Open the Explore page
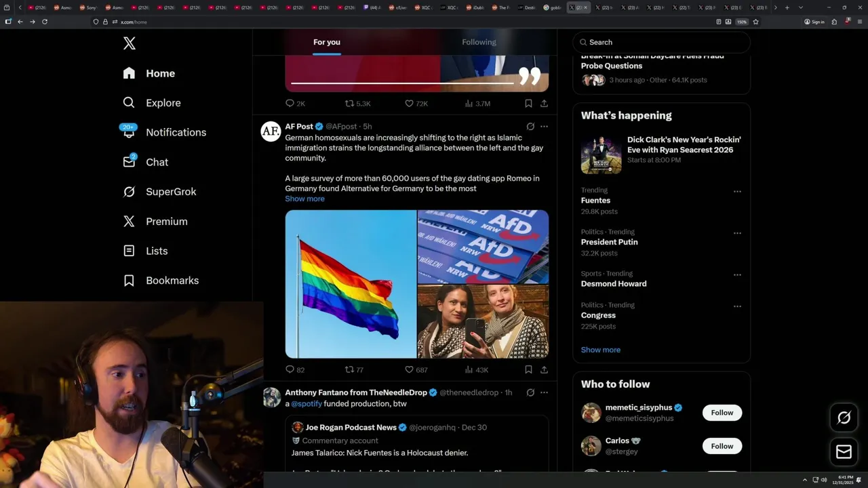The height and width of the screenshot is (488, 868). coord(152,103)
